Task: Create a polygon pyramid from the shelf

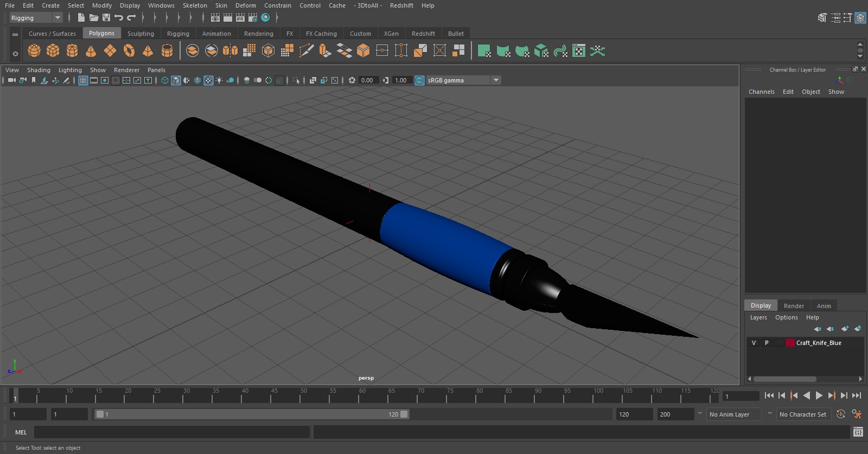Action: click(x=148, y=51)
